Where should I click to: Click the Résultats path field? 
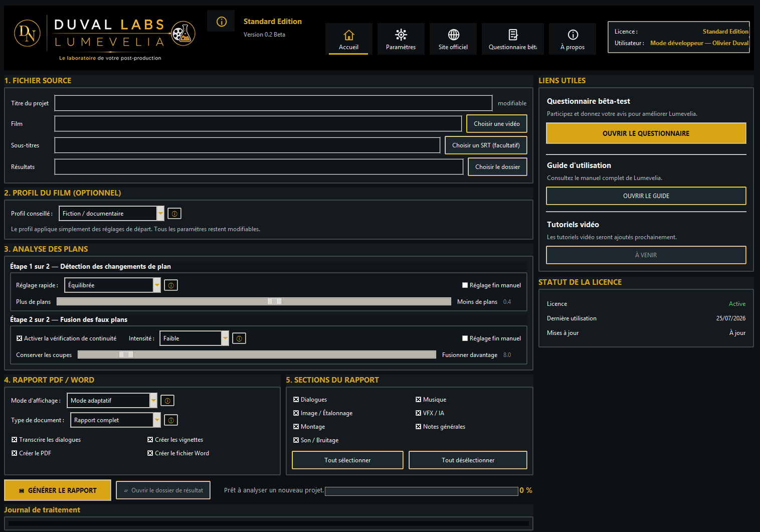[259, 167]
